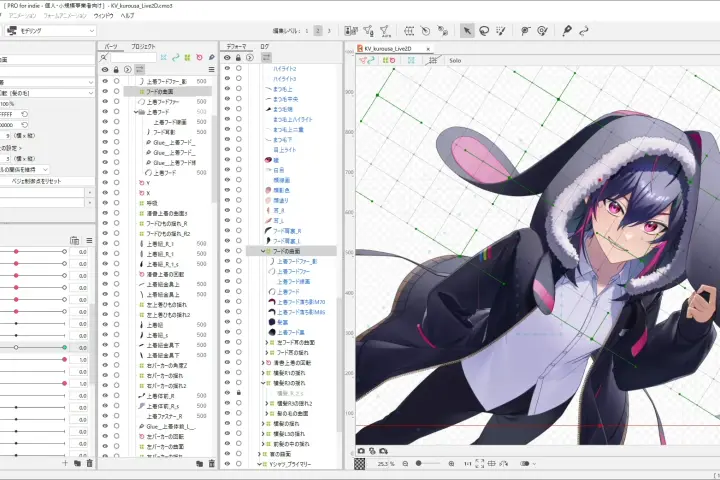Click the Parts panel search field
720x480 pixels.
point(133,58)
